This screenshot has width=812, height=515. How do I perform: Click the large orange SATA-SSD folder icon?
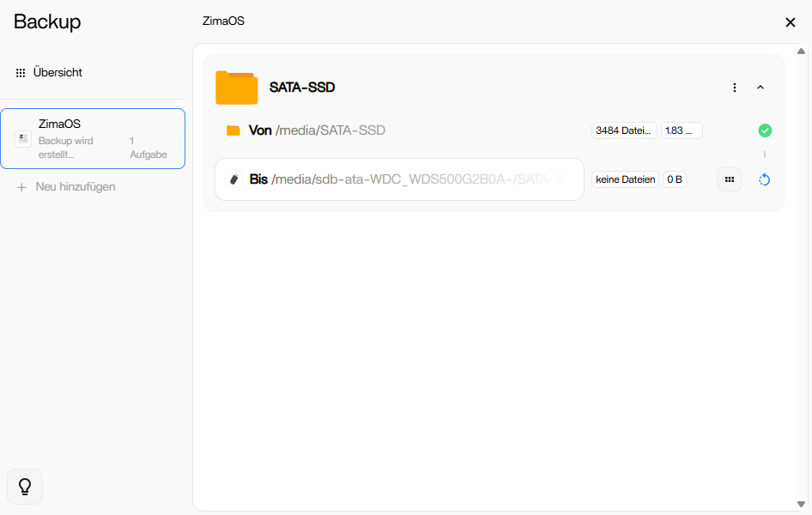(236, 88)
